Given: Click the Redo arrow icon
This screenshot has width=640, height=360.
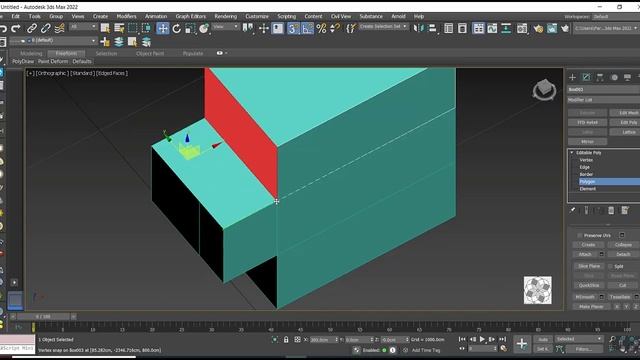Looking at the screenshot, I should click(x=16, y=28).
